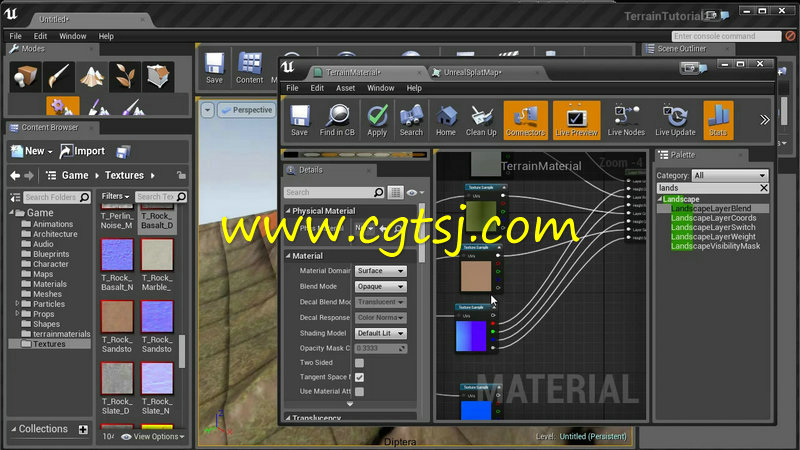Check the Two Sided checkbox

(360, 363)
